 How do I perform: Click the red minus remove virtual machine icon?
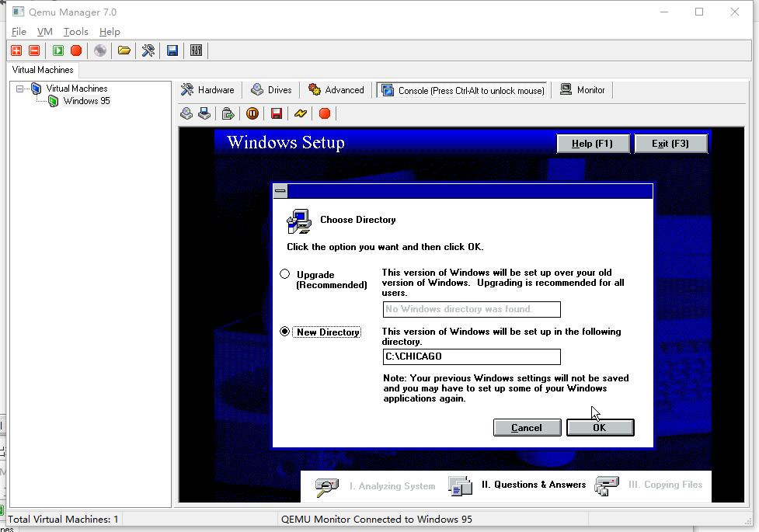point(34,50)
